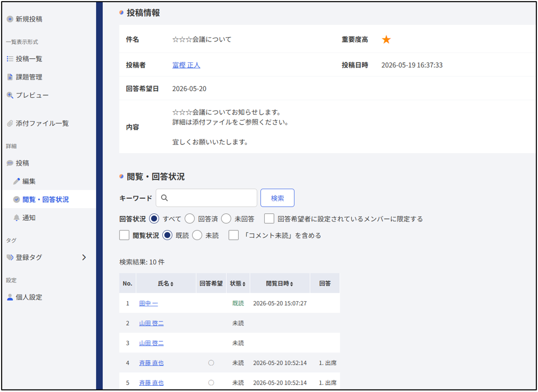Check 「コメント未読」を含める checkbox
The height and width of the screenshot is (392, 538).
tap(234, 235)
